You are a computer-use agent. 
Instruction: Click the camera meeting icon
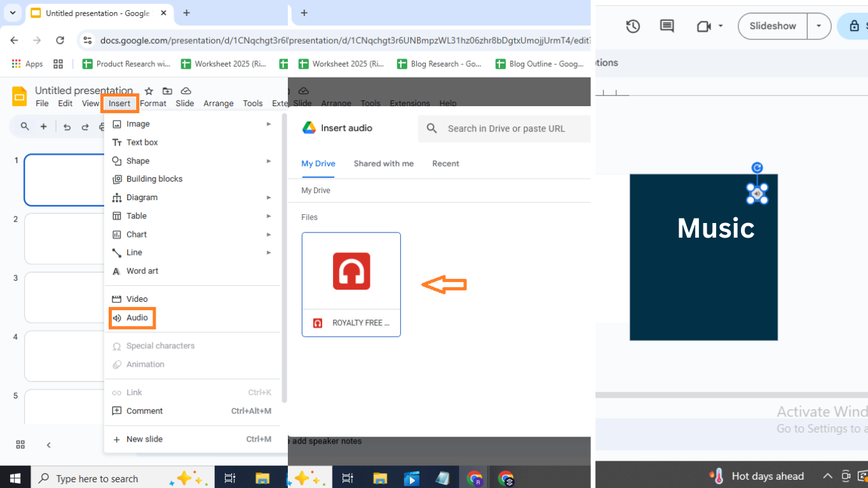pos(703,26)
